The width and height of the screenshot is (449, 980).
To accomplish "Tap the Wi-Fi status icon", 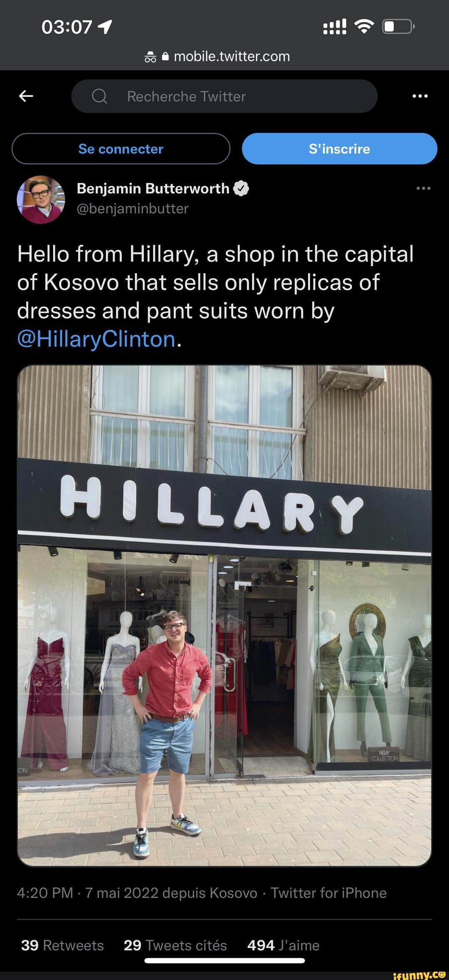I will click(x=363, y=27).
